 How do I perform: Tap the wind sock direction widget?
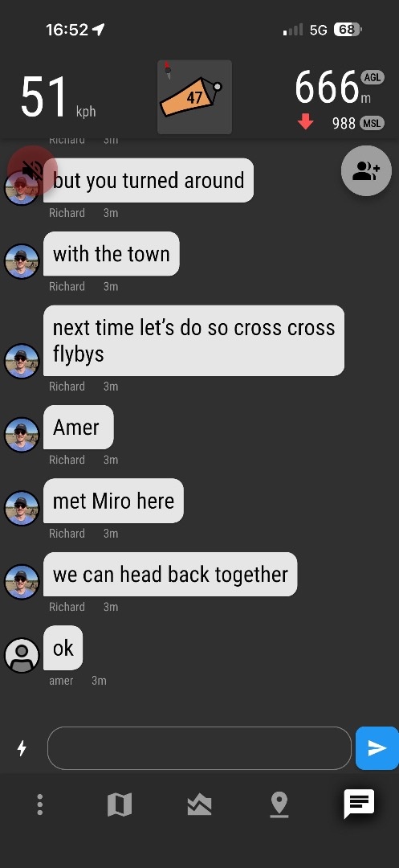194,97
